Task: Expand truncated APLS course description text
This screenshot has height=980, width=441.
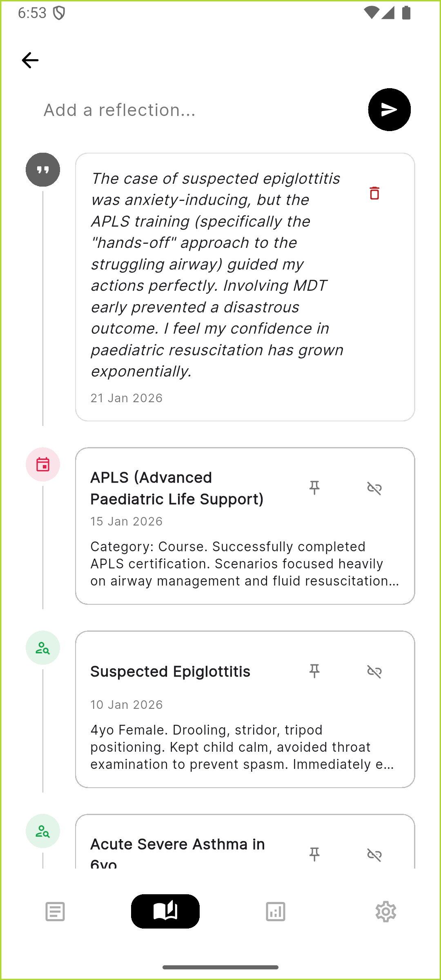Action: [x=244, y=564]
